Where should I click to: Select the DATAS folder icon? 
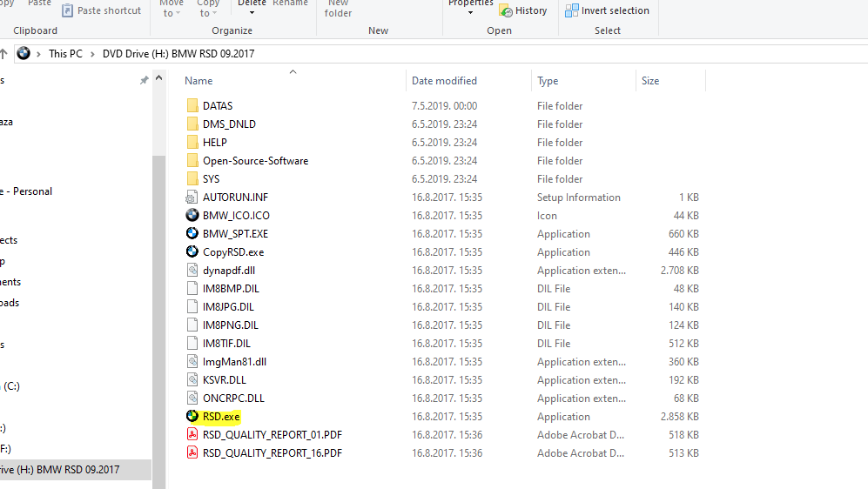[192, 106]
